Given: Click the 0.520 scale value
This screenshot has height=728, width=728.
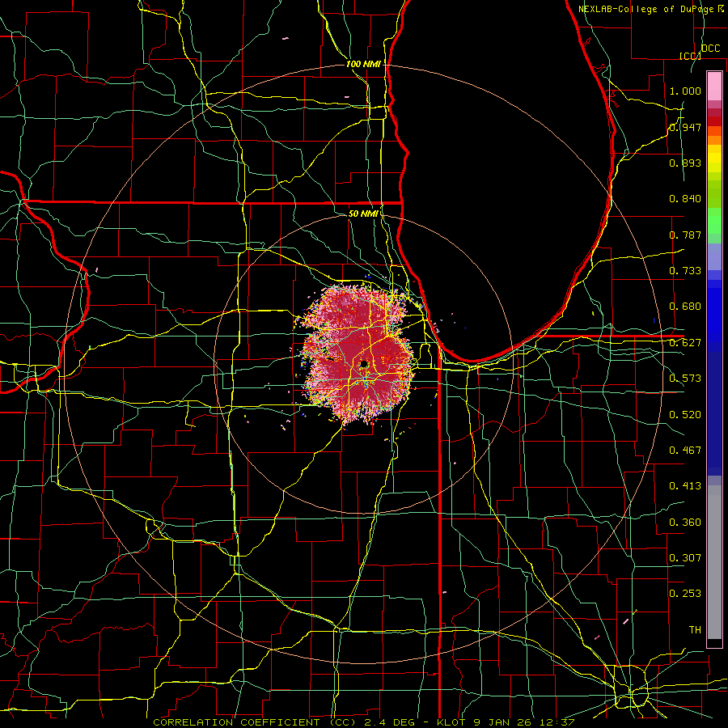Looking at the screenshot, I should [685, 415].
